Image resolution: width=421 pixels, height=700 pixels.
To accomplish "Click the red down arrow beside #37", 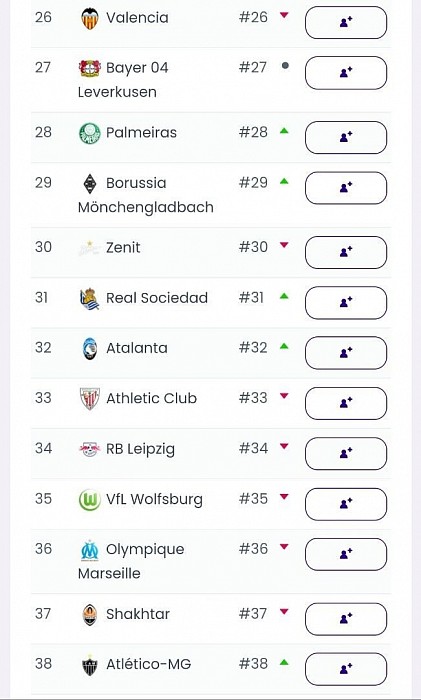I will (x=284, y=612).
